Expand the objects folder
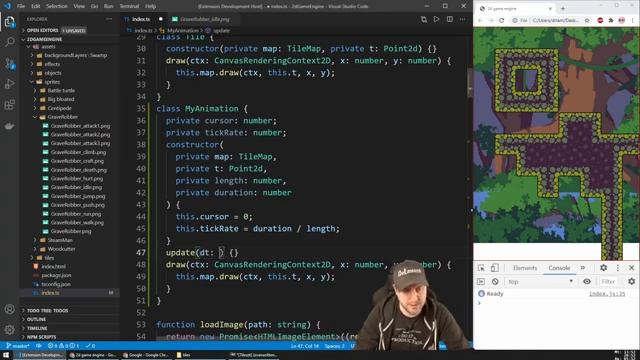640x360 pixels. [53, 73]
